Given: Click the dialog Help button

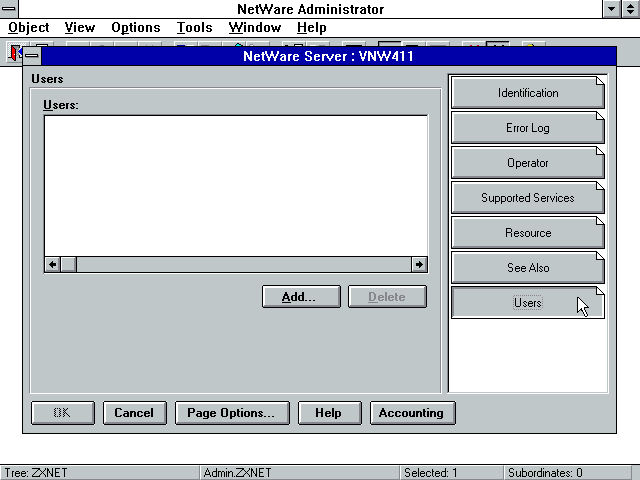Looking at the screenshot, I should click(x=329, y=413).
